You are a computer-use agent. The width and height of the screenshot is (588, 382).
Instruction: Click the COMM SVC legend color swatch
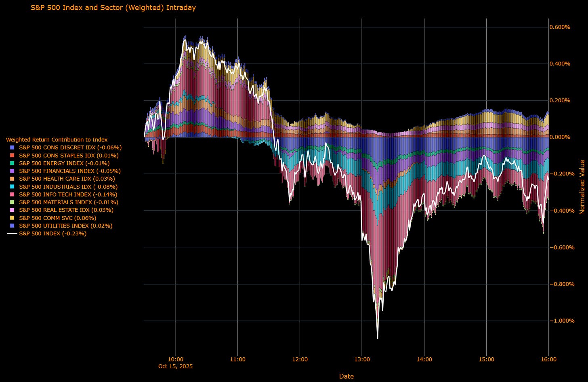tap(12, 218)
